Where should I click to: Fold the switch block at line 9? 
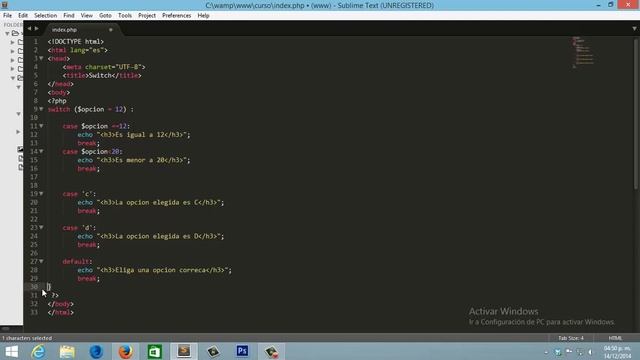coord(41,109)
